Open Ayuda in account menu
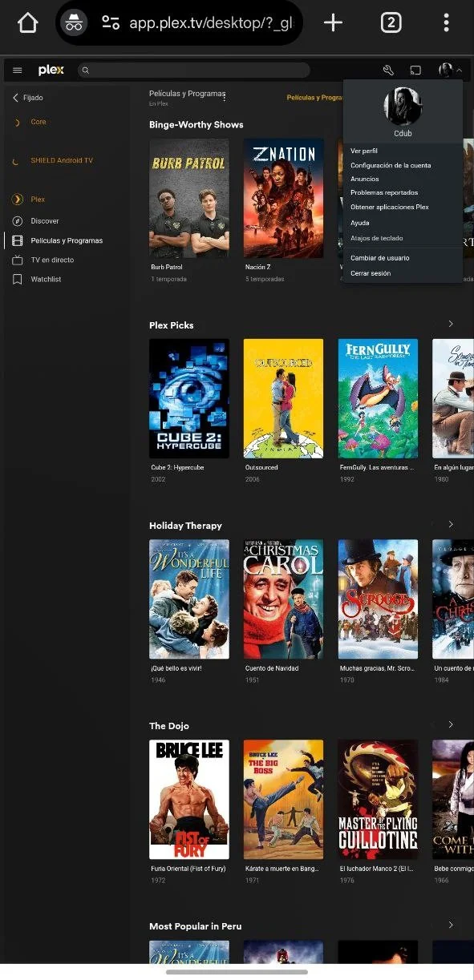This screenshot has width=474, height=980. coord(360,223)
